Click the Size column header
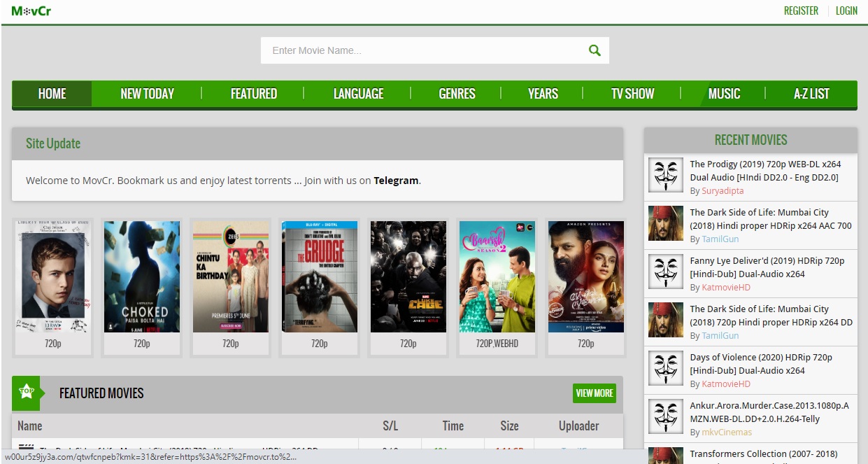The height and width of the screenshot is (464, 868). [510, 426]
